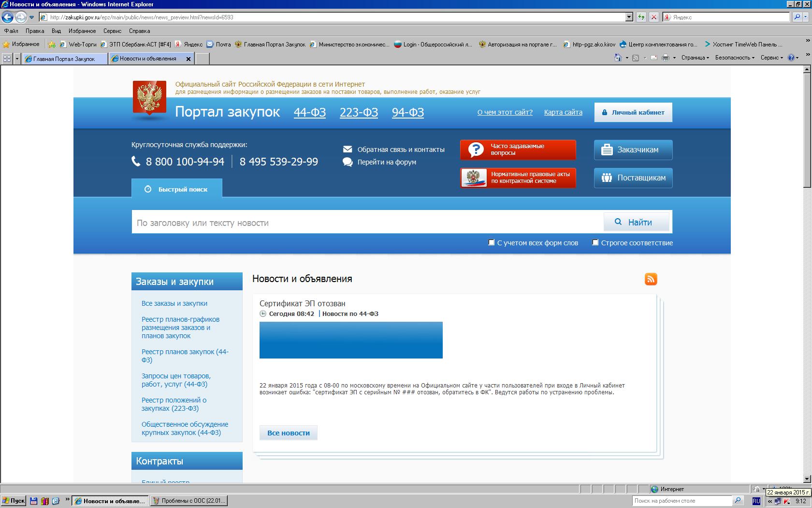Click the browser Refresh icon
This screenshot has height=508, width=812.
641,17
